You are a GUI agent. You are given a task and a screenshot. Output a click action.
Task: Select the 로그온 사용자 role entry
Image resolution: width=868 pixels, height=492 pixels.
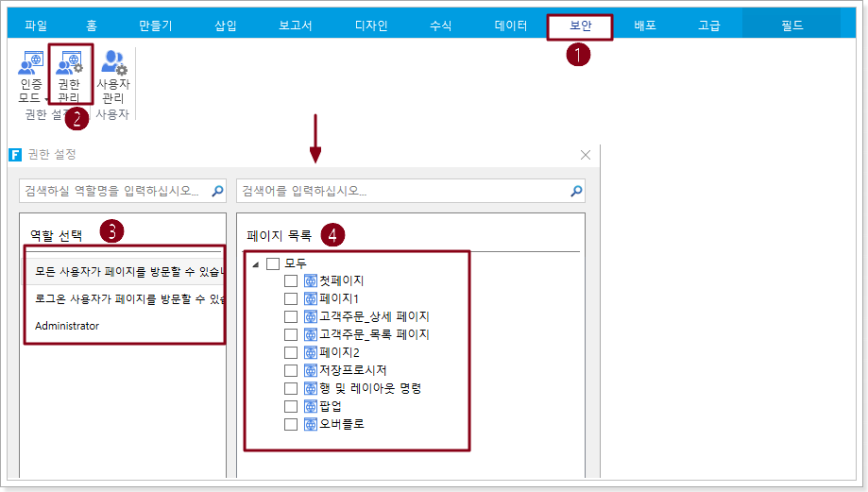pos(125,298)
